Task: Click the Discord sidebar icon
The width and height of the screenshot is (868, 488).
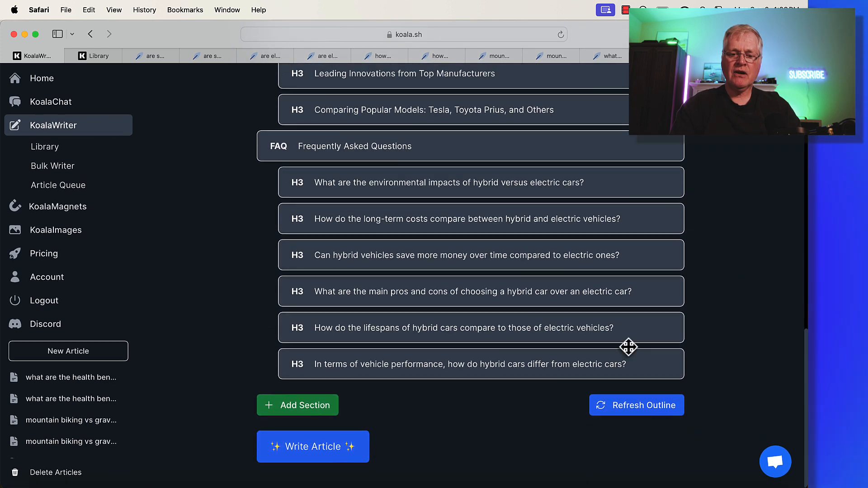Action: coord(15,324)
